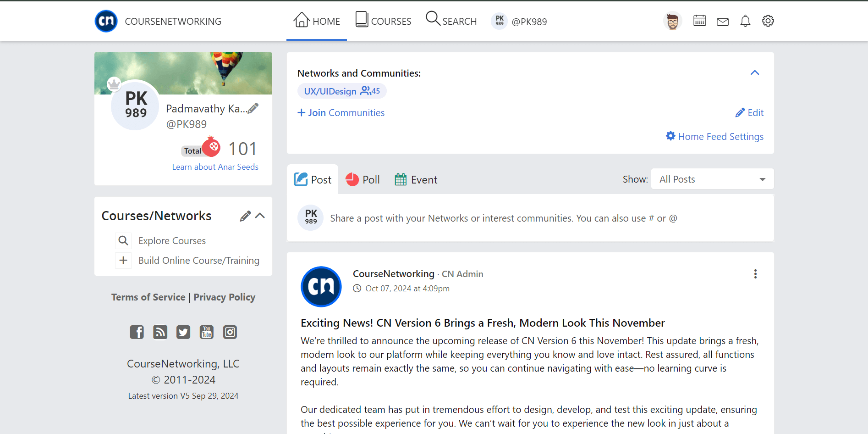Viewport: 868px width, 434px height.
Task: Open the settings gear in the header
Action: [x=768, y=21]
